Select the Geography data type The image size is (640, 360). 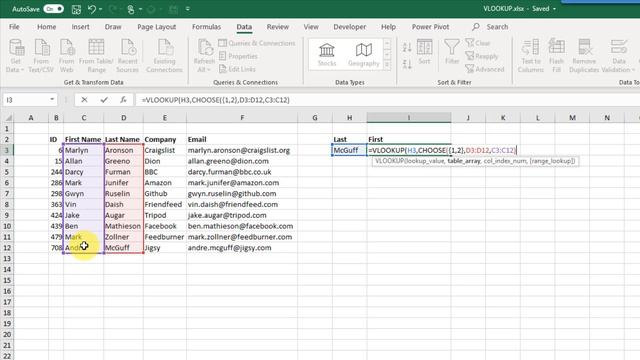click(x=364, y=55)
